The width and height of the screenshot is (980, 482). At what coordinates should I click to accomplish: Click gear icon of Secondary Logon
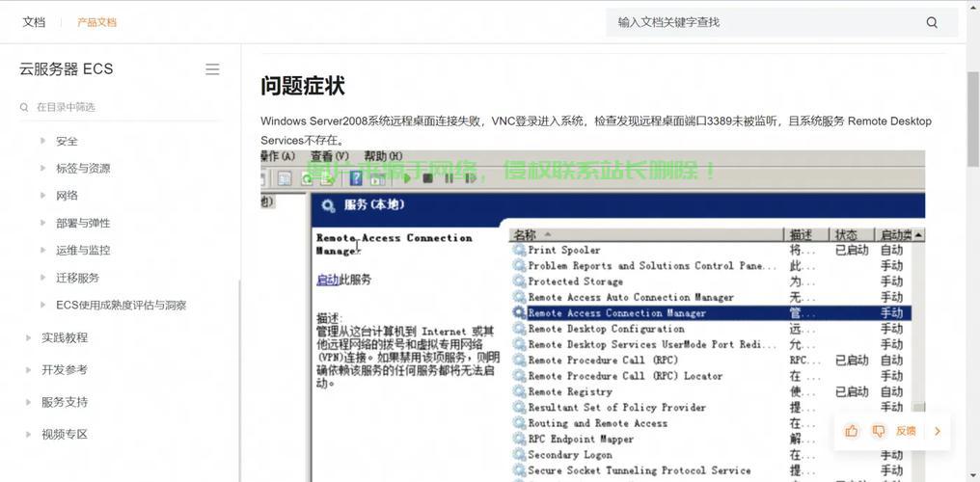pos(519,455)
